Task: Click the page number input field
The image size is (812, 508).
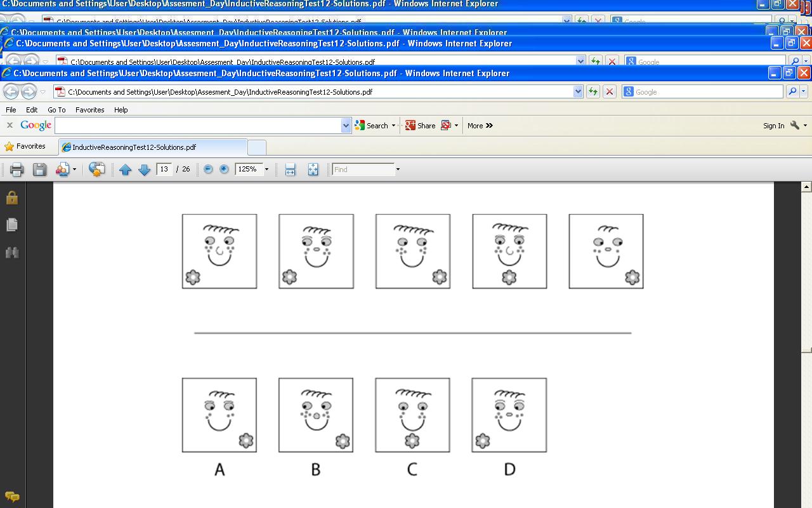Action: tap(164, 170)
